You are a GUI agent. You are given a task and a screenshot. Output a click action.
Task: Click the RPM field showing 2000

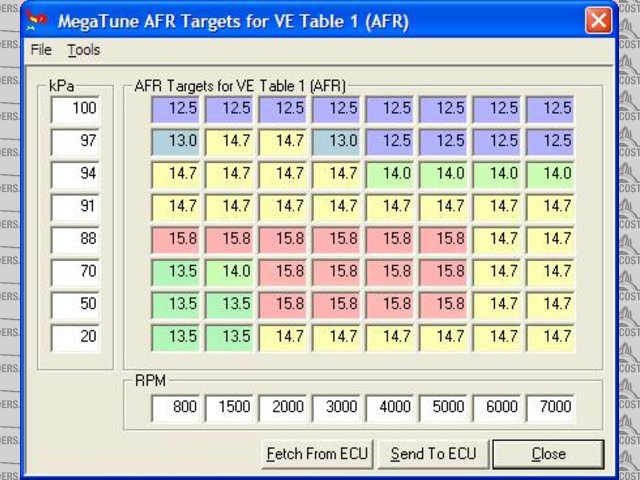pyautogui.click(x=282, y=408)
